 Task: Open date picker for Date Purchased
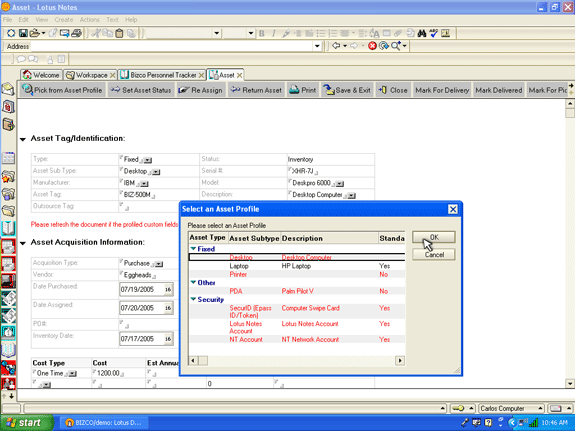coord(168,290)
